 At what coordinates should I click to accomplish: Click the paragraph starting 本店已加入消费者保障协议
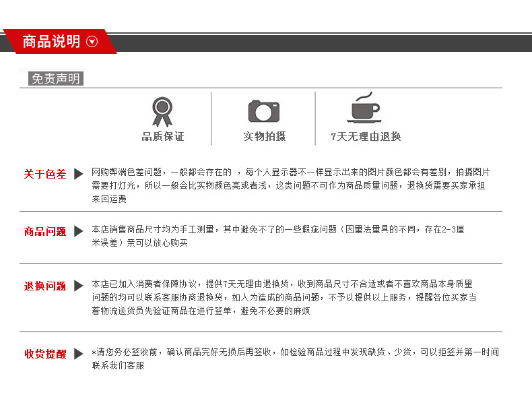(x=284, y=297)
